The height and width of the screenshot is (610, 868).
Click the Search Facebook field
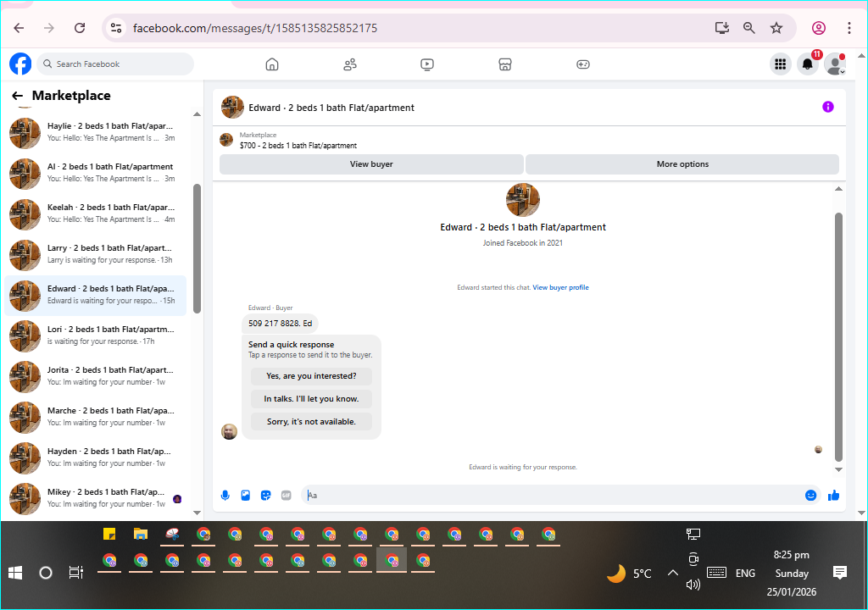(x=115, y=64)
